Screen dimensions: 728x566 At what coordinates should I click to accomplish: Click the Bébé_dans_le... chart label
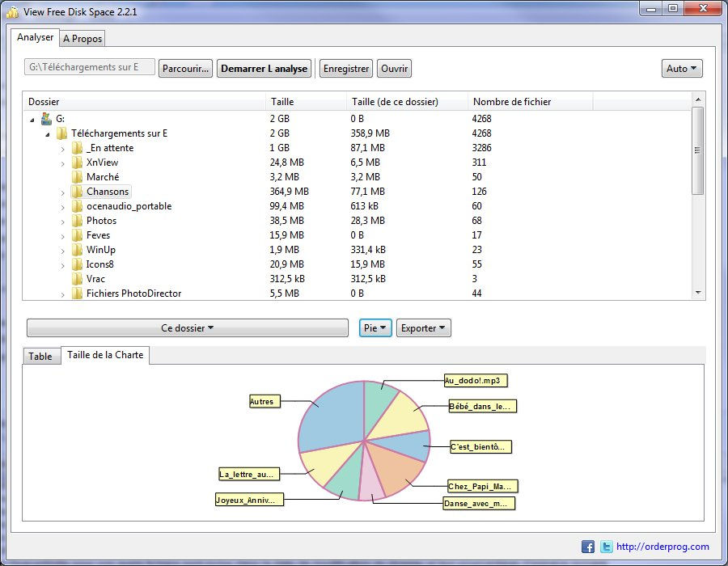point(483,407)
